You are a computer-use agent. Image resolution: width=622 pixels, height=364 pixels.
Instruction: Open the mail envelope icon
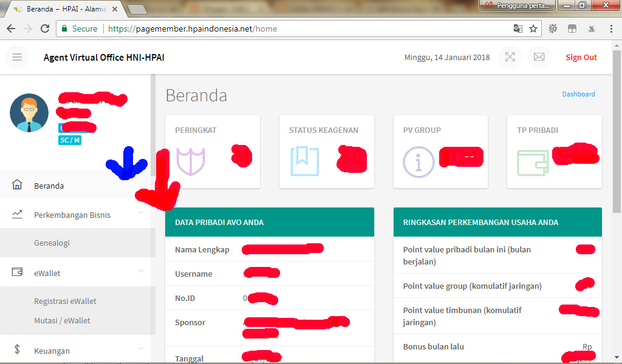click(x=539, y=57)
